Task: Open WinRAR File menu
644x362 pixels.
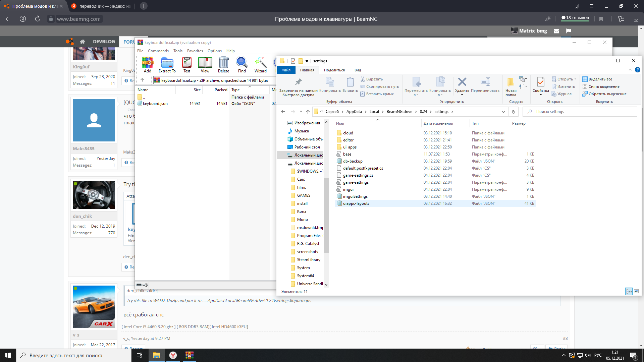Action: pyautogui.click(x=140, y=51)
